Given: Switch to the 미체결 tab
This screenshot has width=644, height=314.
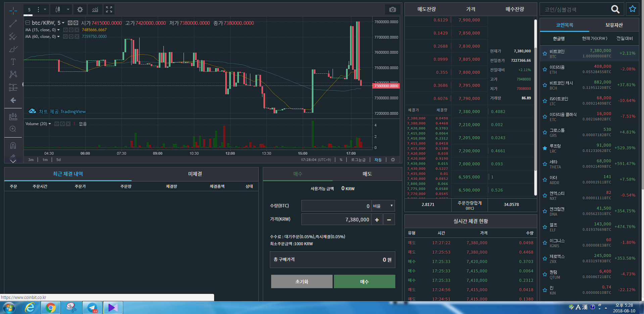Looking at the screenshot, I should 195,174.
